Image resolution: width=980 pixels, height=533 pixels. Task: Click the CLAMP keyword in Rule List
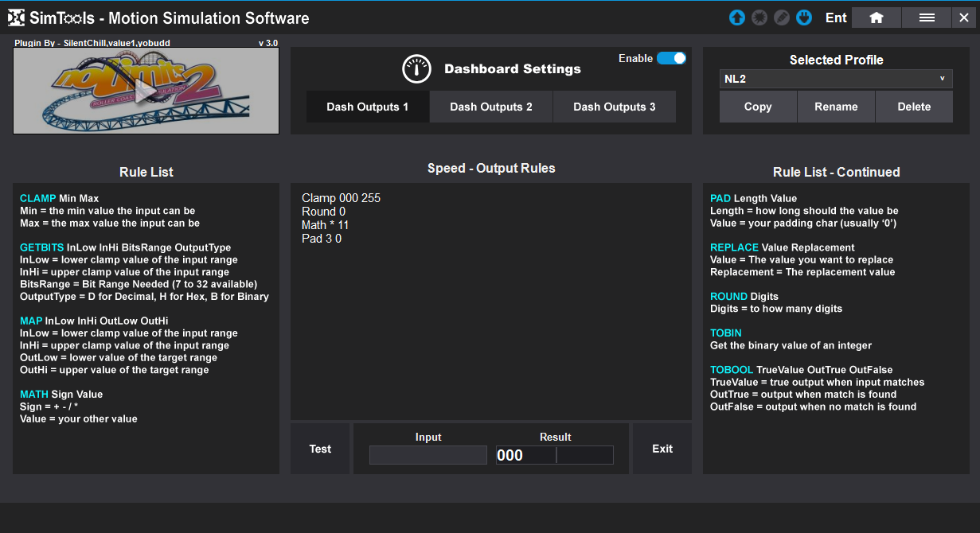38,198
